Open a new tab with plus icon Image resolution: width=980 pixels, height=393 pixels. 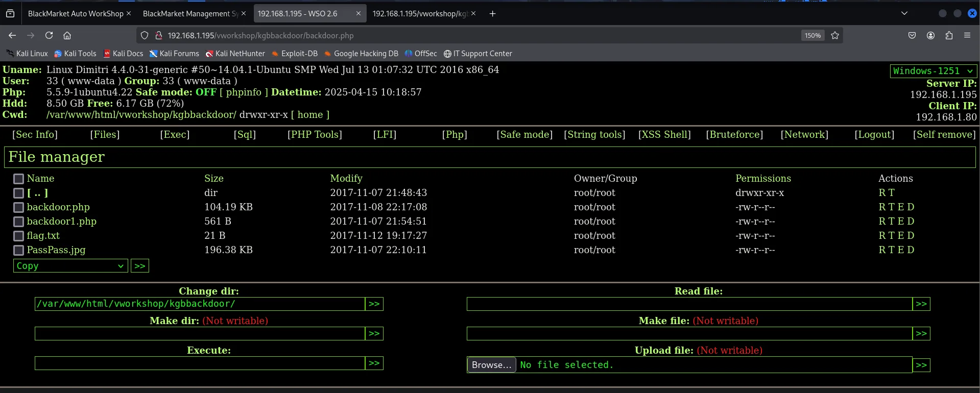pos(492,14)
